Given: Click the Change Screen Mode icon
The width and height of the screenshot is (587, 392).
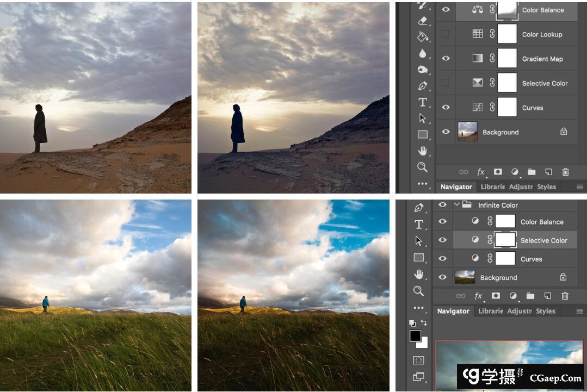Looking at the screenshot, I should [x=418, y=376].
